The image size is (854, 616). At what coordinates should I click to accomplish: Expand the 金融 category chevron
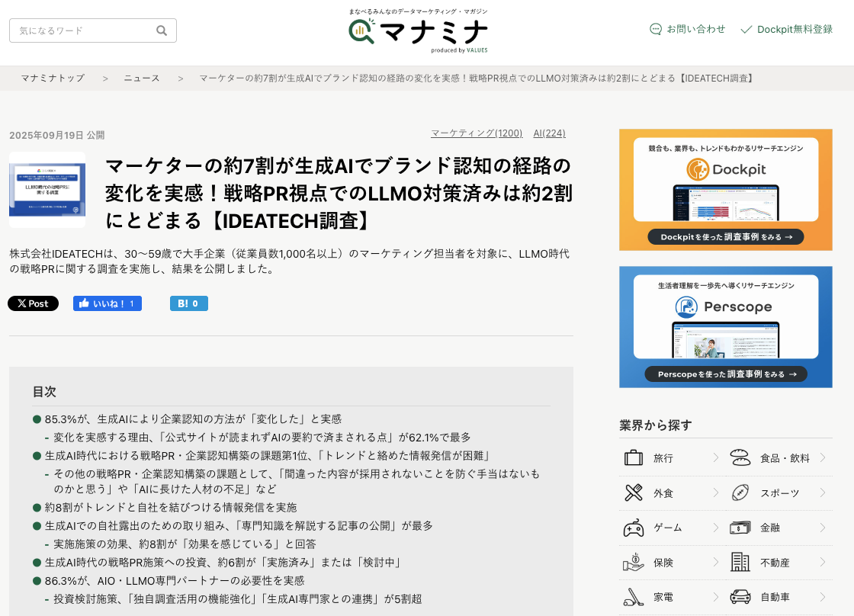coord(823,528)
